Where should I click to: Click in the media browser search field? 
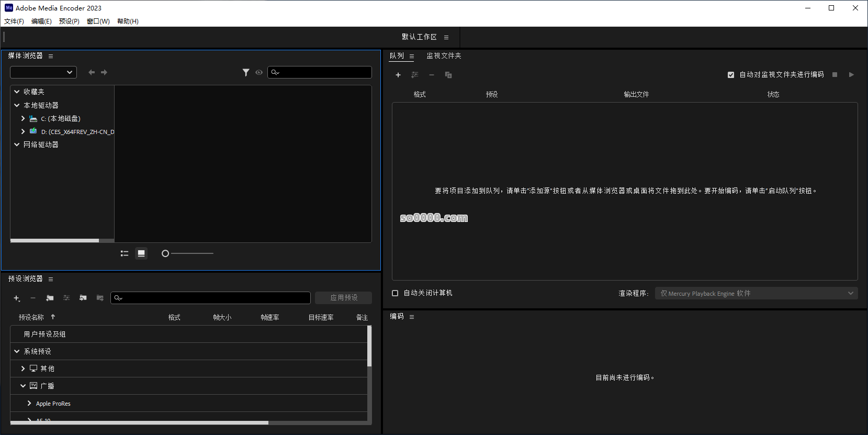320,72
